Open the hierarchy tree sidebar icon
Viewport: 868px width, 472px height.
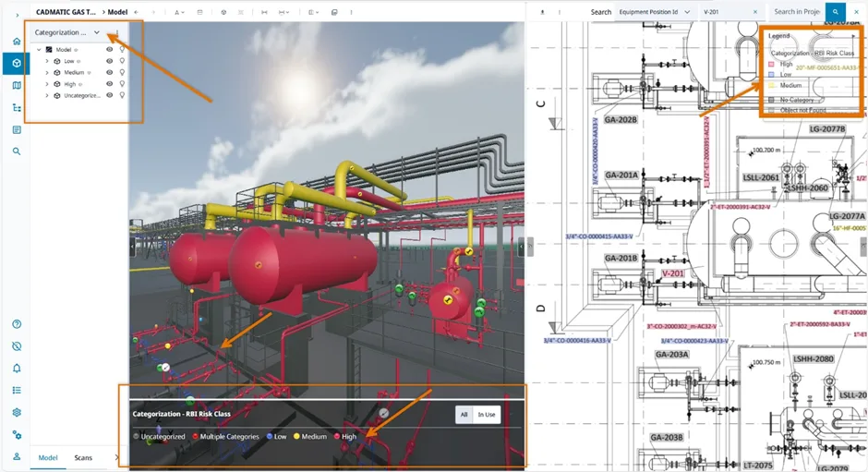coord(17,108)
